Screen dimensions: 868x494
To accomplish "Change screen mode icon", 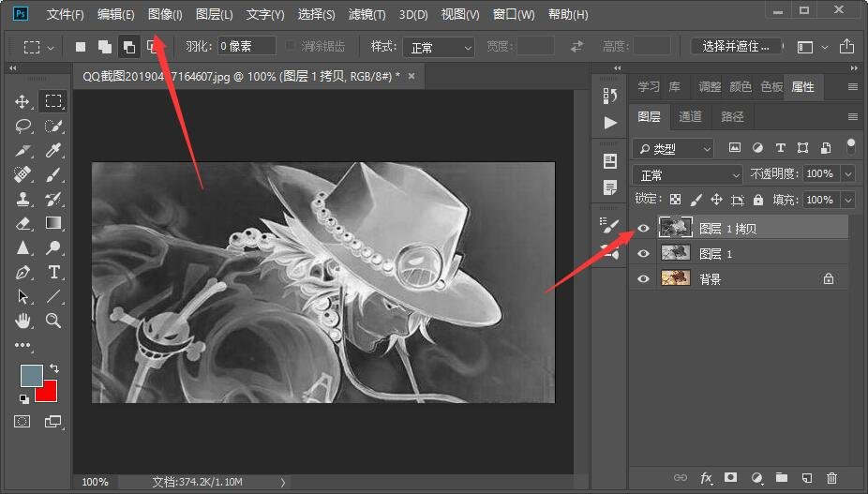I will (53, 422).
